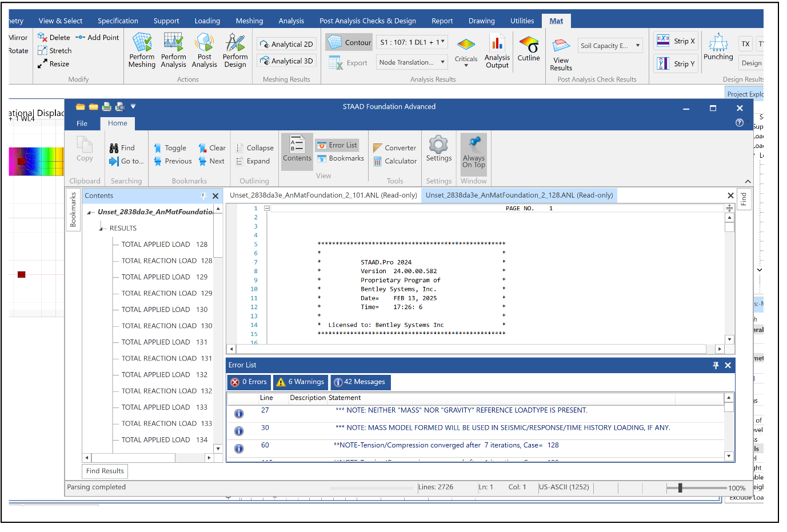This screenshot has width=787, height=532.
Task: Pin the Contents panel
Action: click(203, 196)
